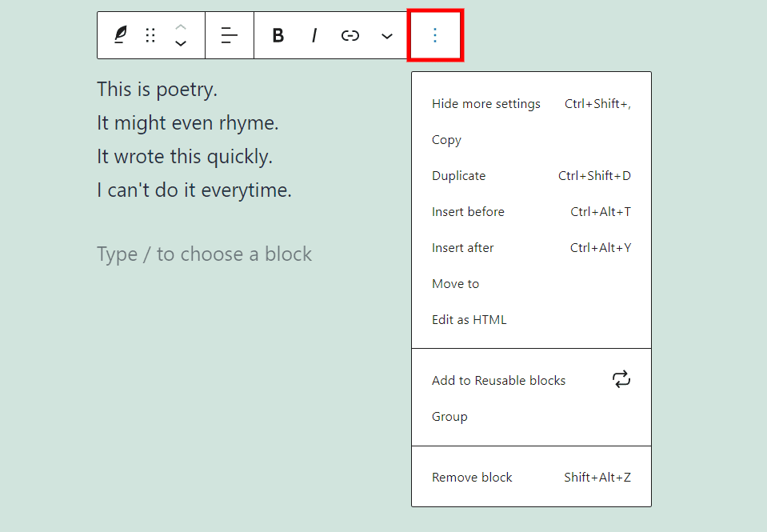The image size is (767, 532).
Task: Move the block up with the chevron
Action: (181, 26)
